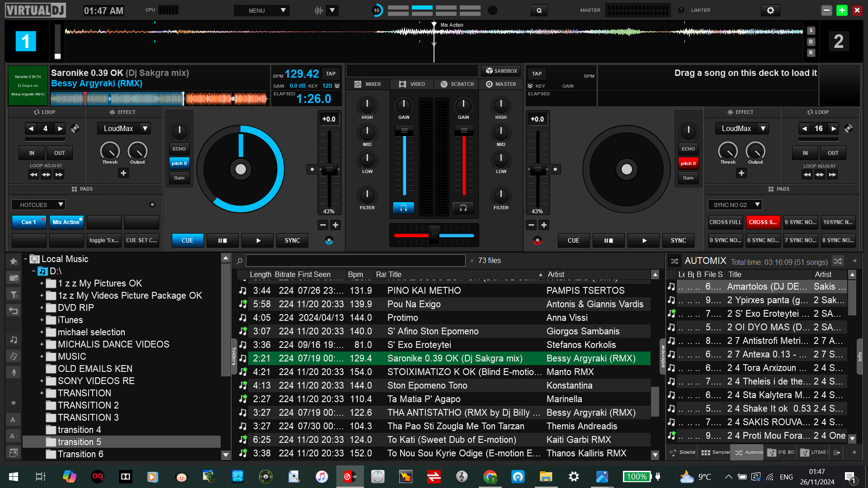Toggle deck 2 ECHO effect

pos(688,149)
